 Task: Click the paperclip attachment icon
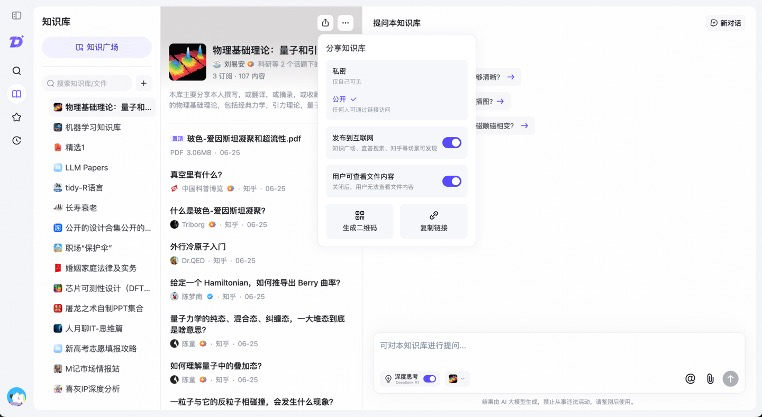pyautogui.click(x=710, y=379)
